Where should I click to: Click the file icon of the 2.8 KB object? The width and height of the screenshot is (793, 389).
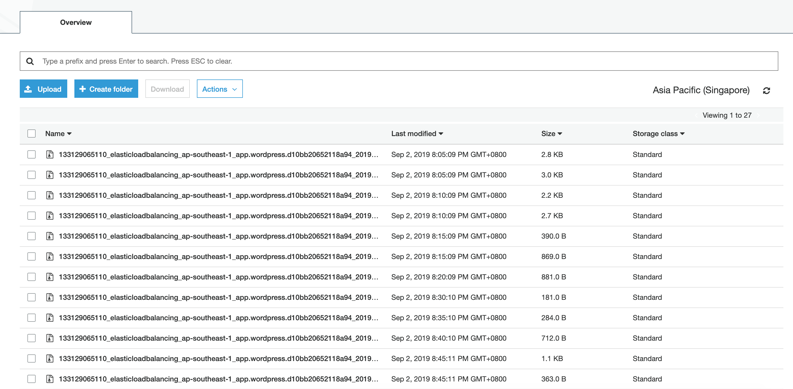50,154
